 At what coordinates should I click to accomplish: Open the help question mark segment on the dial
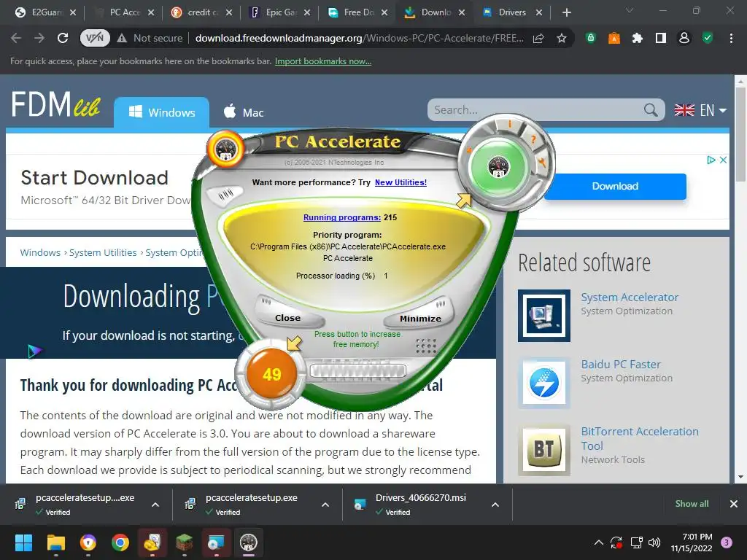[533, 139]
